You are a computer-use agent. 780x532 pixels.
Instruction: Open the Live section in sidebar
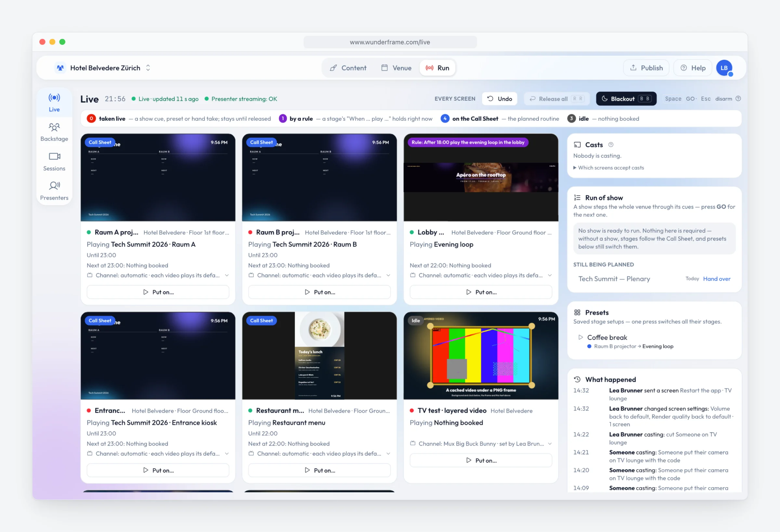pos(54,103)
